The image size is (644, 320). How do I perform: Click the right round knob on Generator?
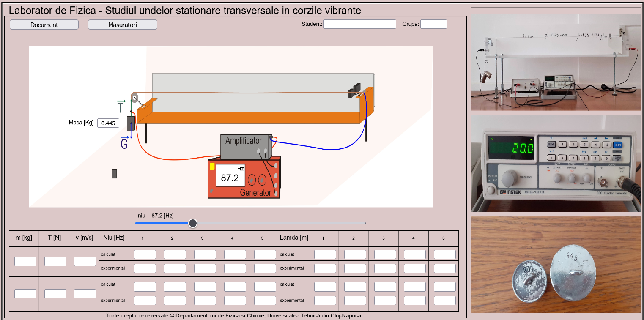(x=262, y=180)
